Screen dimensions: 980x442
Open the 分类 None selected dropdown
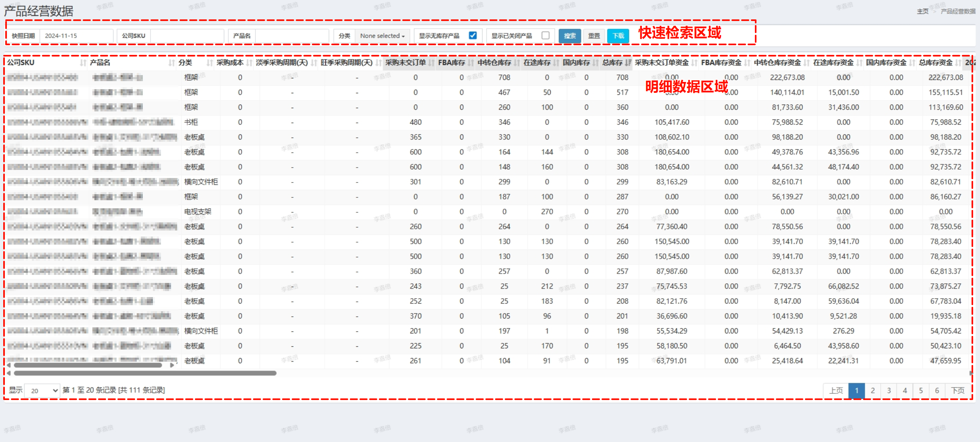[x=382, y=36]
